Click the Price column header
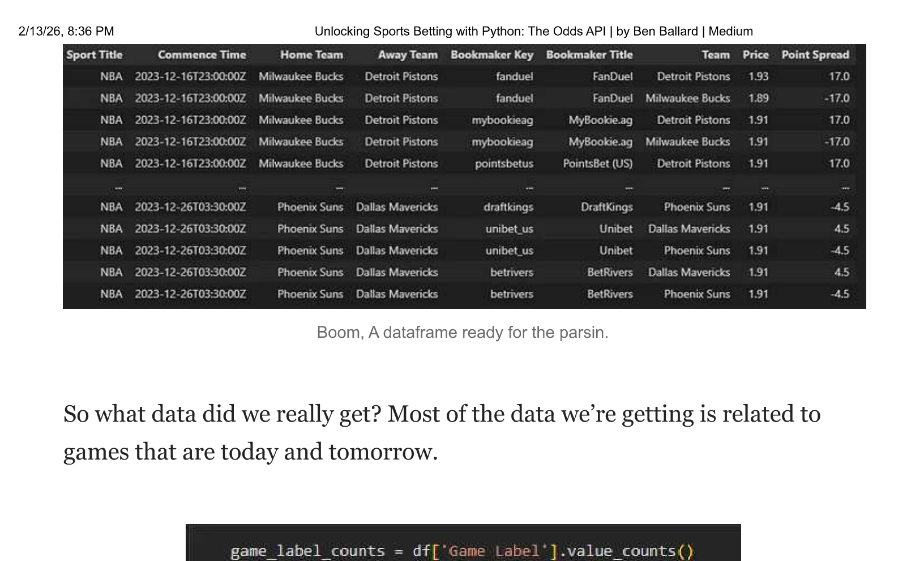This screenshot has height=561, width=924. pos(755,55)
